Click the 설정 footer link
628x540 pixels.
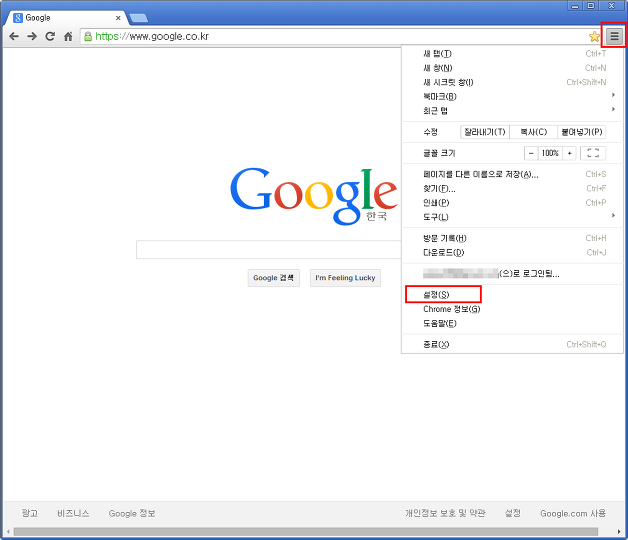513,513
